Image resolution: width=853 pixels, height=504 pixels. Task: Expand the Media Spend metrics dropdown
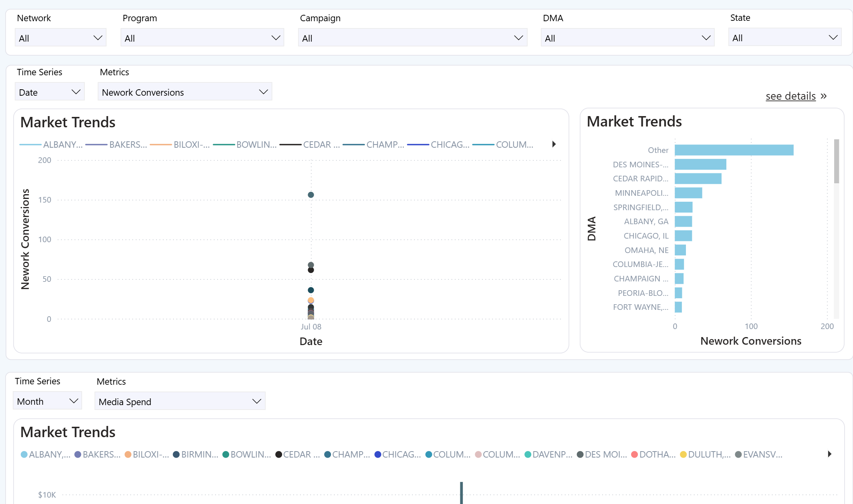[x=179, y=402]
